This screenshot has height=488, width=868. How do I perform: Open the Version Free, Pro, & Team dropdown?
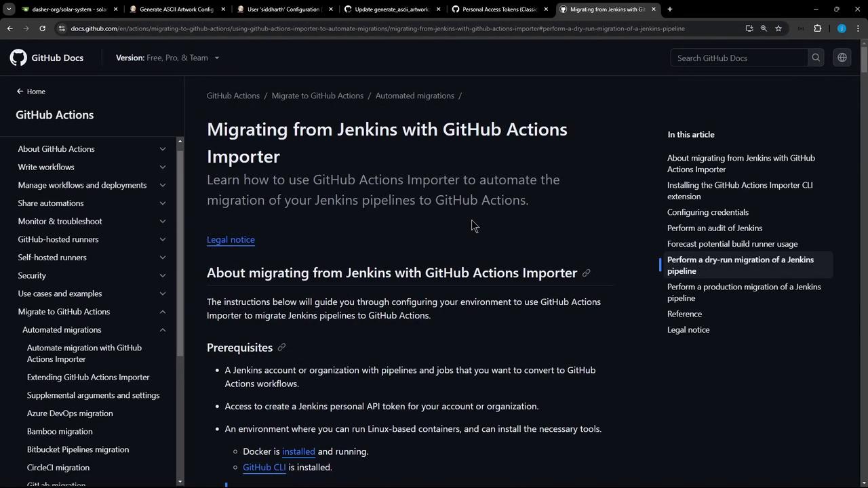pyautogui.click(x=167, y=58)
